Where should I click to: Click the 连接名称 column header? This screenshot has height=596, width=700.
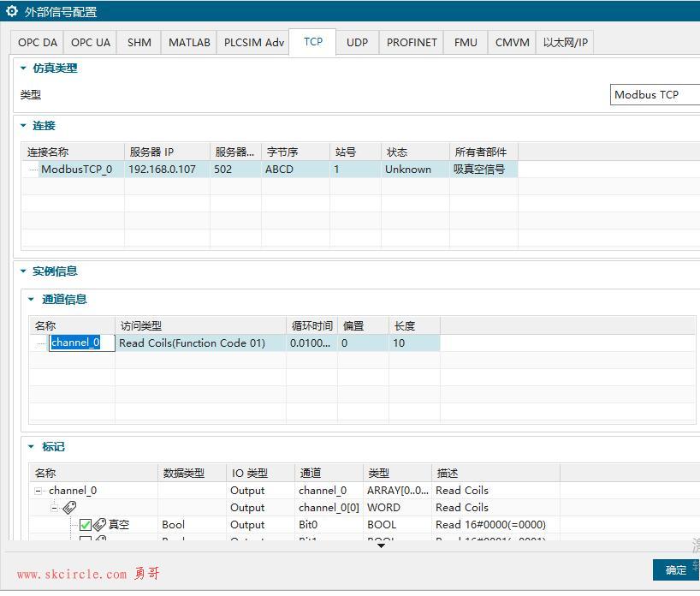[x=73, y=152]
